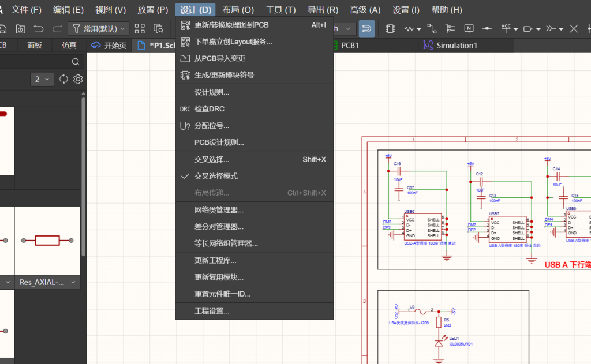Click the net label N icon
This screenshot has width=591, height=364.
pos(469,29)
